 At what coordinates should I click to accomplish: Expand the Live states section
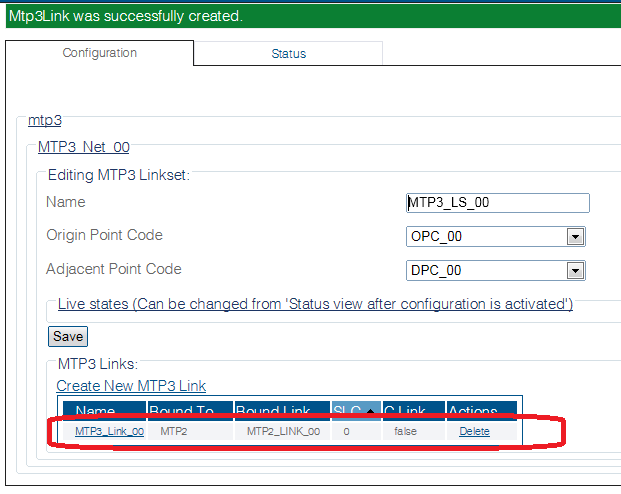[x=315, y=304]
